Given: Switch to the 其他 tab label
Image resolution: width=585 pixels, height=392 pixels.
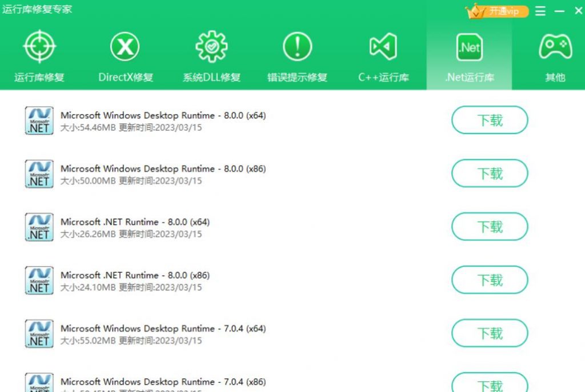Looking at the screenshot, I should [555, 78].
